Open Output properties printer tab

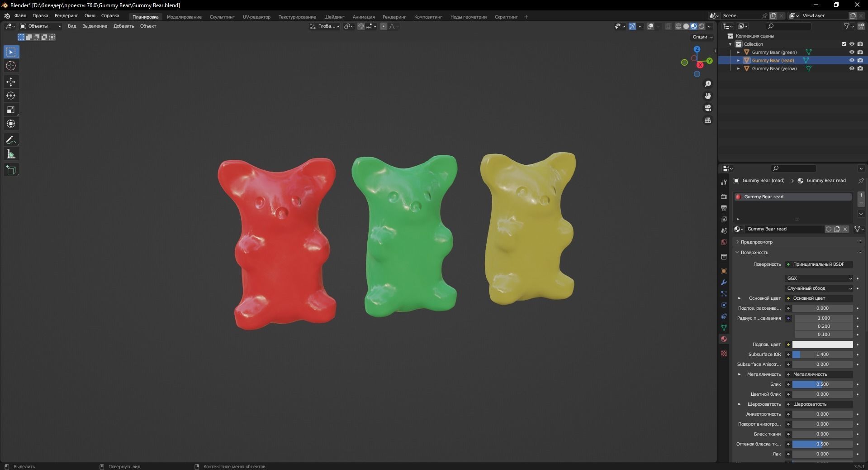[724, 208]
